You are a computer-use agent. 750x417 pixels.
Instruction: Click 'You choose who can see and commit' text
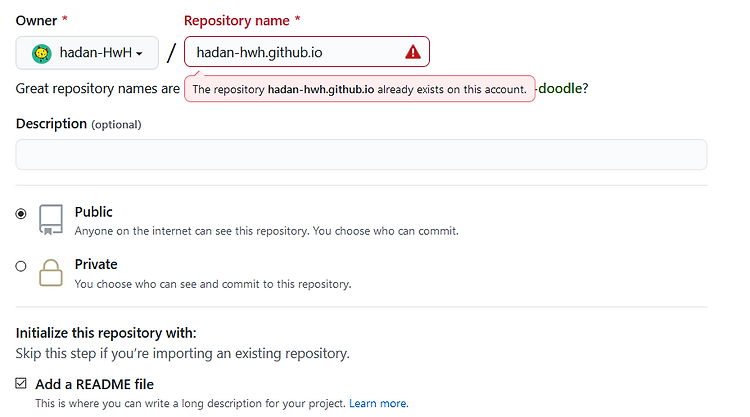coord(213,284)
